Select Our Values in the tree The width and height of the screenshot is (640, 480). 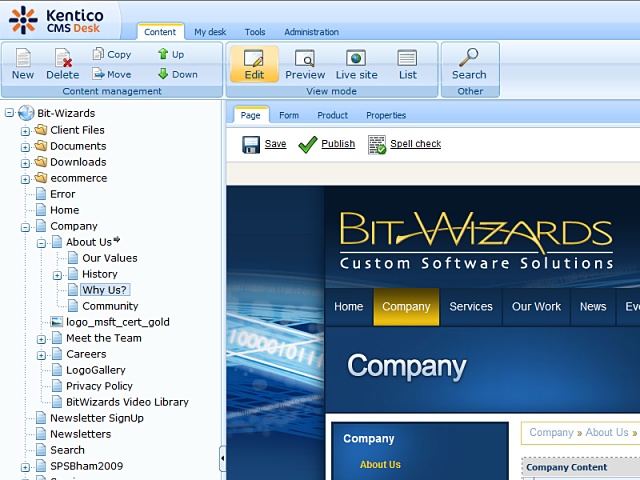tap(110, 258)
